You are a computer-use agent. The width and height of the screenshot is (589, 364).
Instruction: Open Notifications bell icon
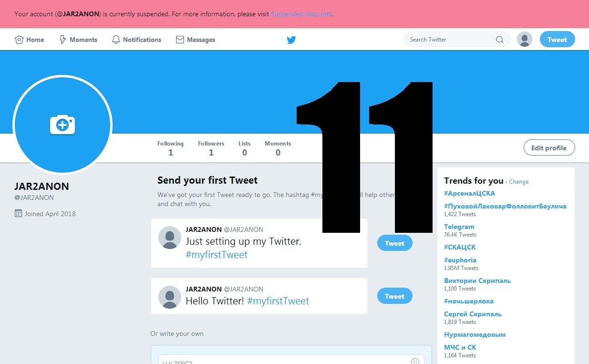coord(116,40)
